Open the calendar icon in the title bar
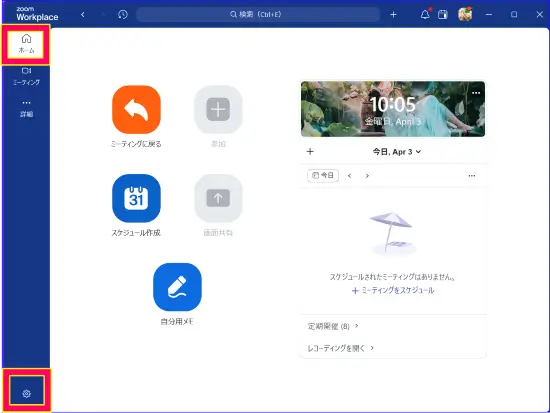This screenshot has height=413, width=550. (443, 14)
